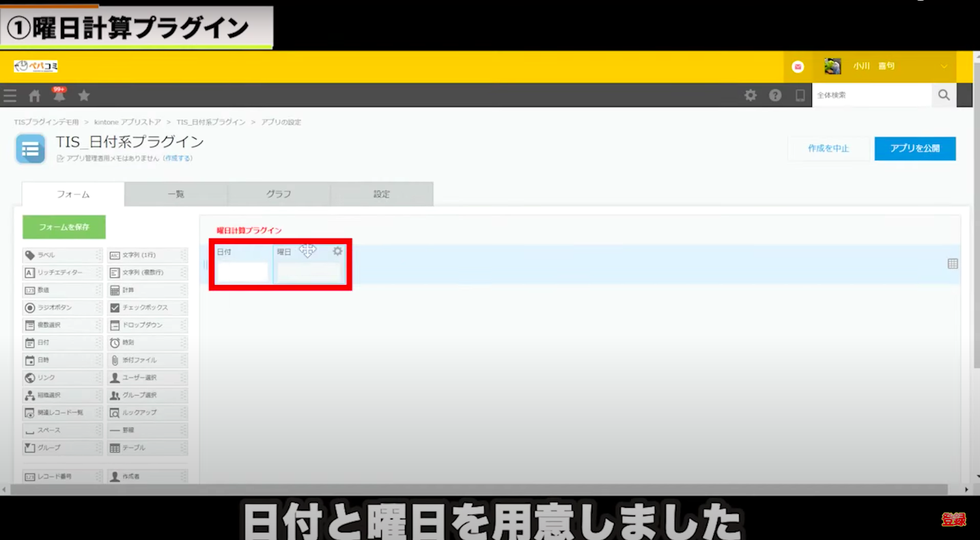Open the 設定 tab
Viewport: 980px width, 540px height.
(x=382, y=194)
